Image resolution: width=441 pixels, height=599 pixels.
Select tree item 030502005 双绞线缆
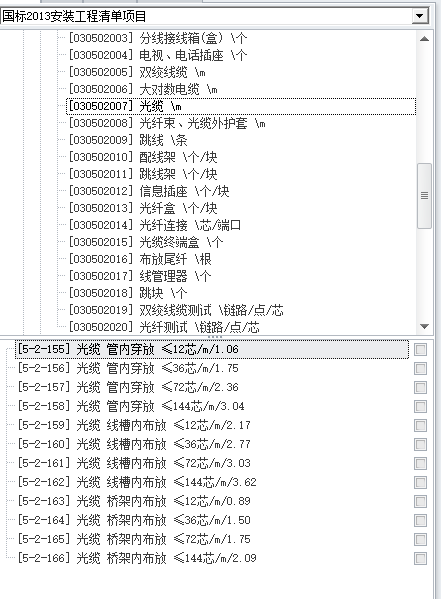137,72
